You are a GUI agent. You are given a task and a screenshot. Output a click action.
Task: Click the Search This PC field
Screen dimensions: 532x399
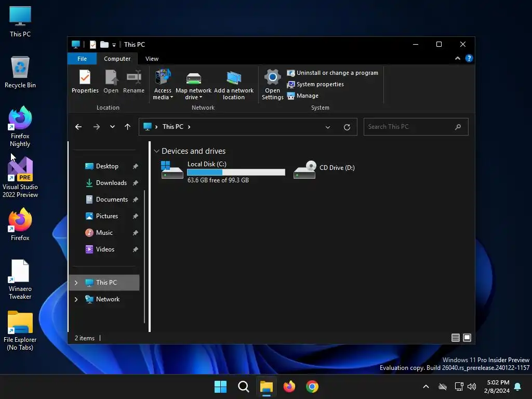pos(416,127)
